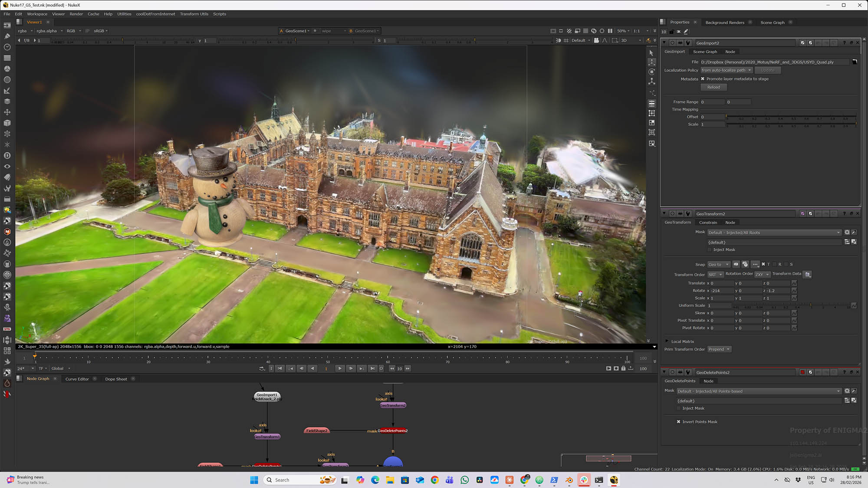
Task: Open the Render menu
Action: [76, 14]
